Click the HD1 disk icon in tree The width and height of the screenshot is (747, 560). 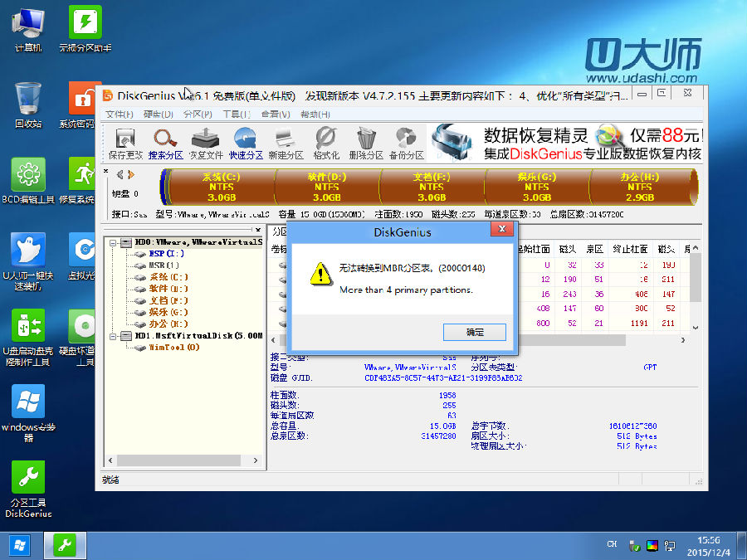coord(126,336)
